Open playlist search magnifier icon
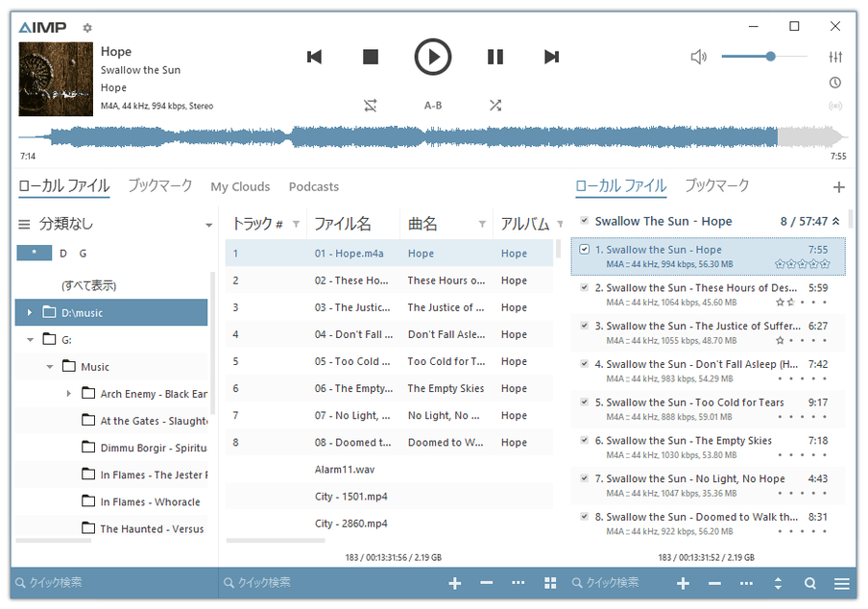The height and width of the screenshot is (609, 868). (809, 583)
